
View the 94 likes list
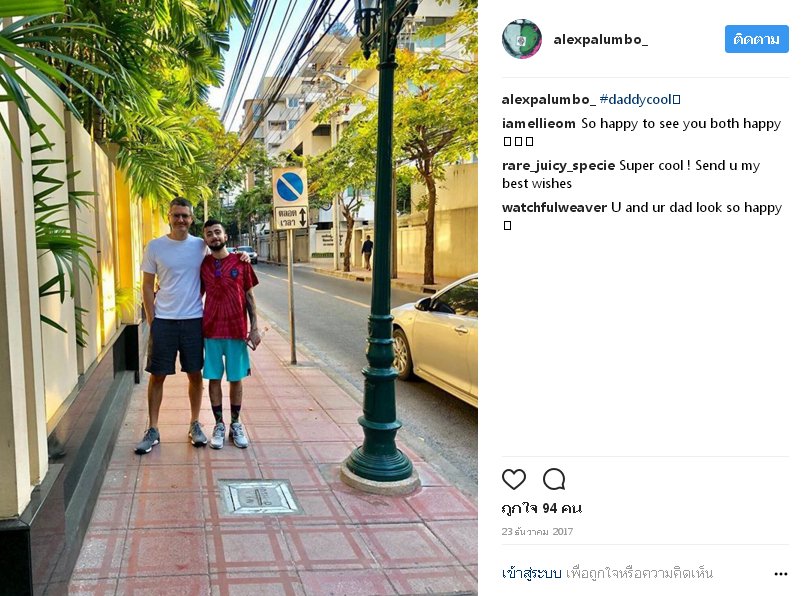pyautogui.click(x=541, y=508)
